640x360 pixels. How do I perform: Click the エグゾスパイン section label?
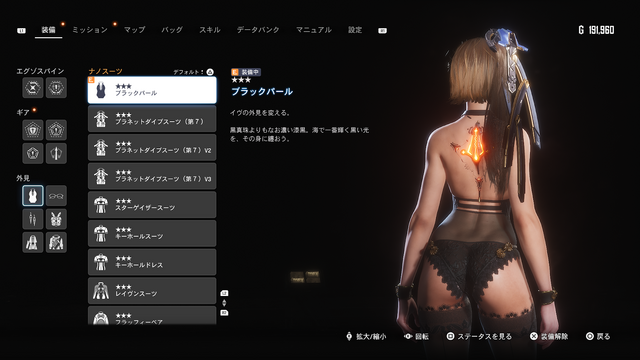coord(40,71)
